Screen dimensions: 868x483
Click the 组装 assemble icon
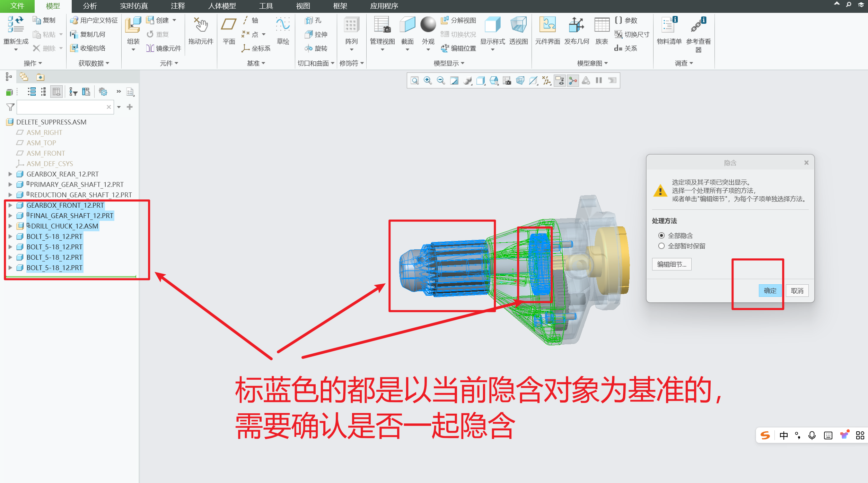tap(133, 26)
